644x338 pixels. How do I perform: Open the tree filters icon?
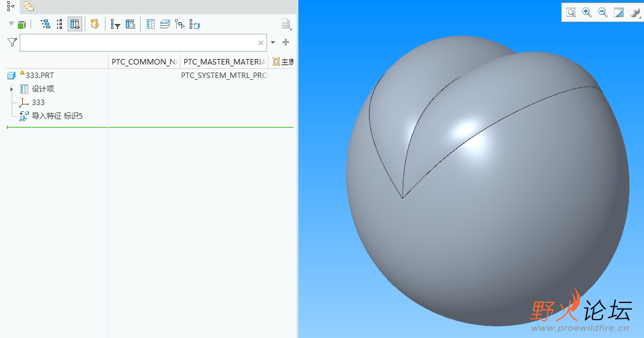point(115,25)
